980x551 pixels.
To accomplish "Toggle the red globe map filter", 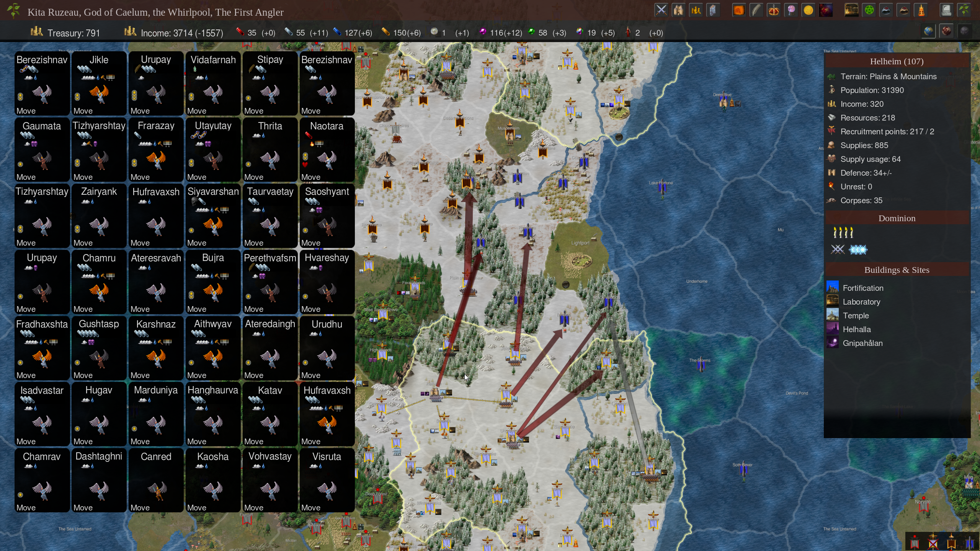I will [946, 31].
